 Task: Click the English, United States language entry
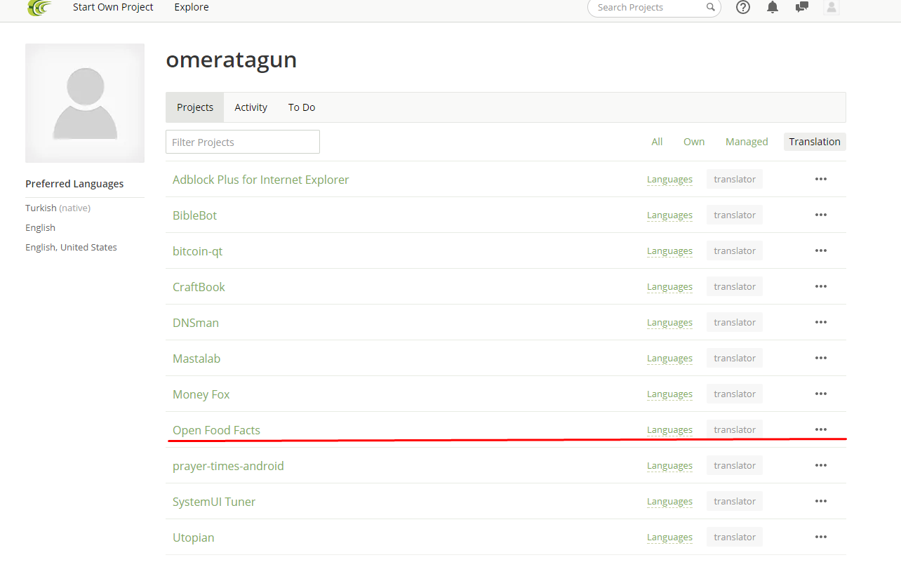coord(71,247)
